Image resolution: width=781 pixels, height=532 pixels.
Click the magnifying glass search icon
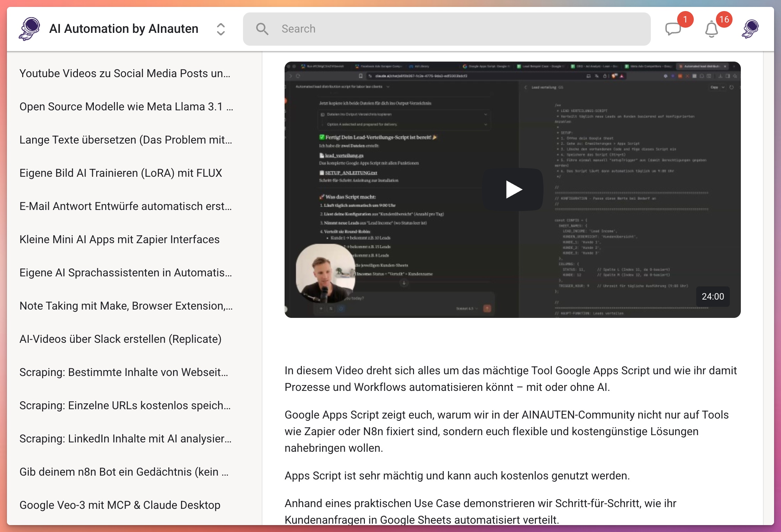click(x=262, y=29)
